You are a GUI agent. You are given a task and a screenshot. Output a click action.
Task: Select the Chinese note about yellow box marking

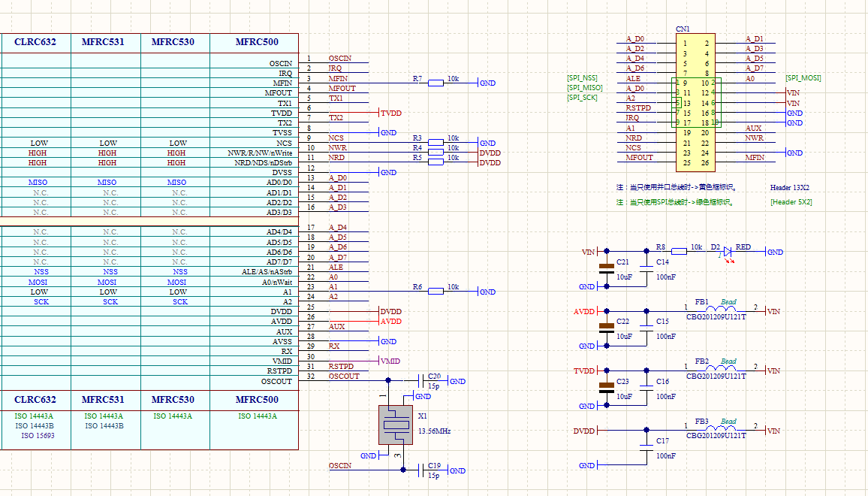click(677, 187)
